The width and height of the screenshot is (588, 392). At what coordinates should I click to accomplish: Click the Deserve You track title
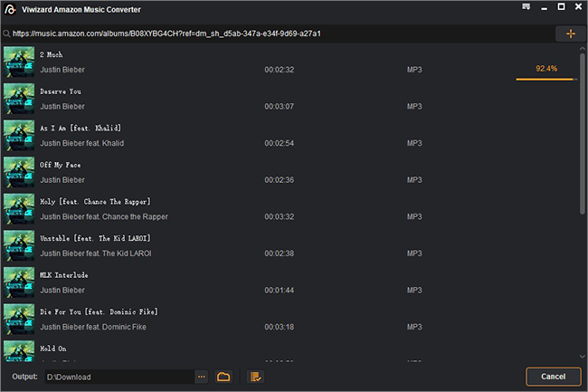(x=62, y=91)
